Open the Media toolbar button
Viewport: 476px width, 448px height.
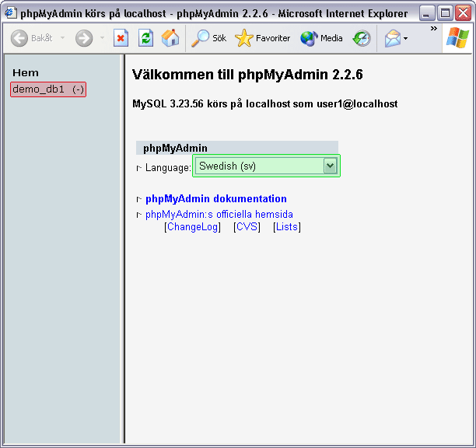tap(321, 38)
